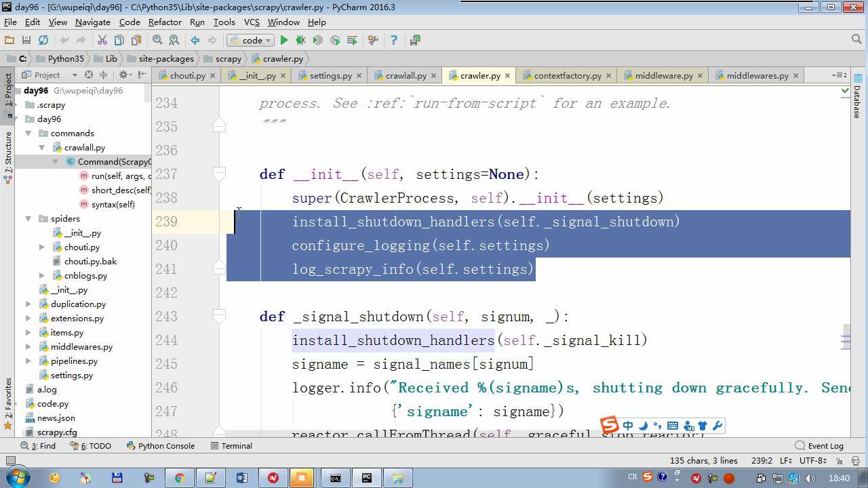Click the Cut scissors icon
The width and height of the screenshot is (868, 488).
tap(102, 40)
